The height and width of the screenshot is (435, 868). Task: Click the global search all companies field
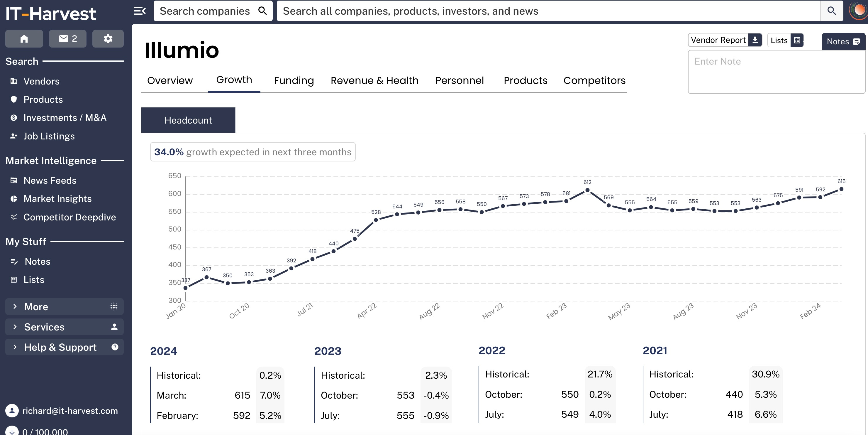click(548, 11)
